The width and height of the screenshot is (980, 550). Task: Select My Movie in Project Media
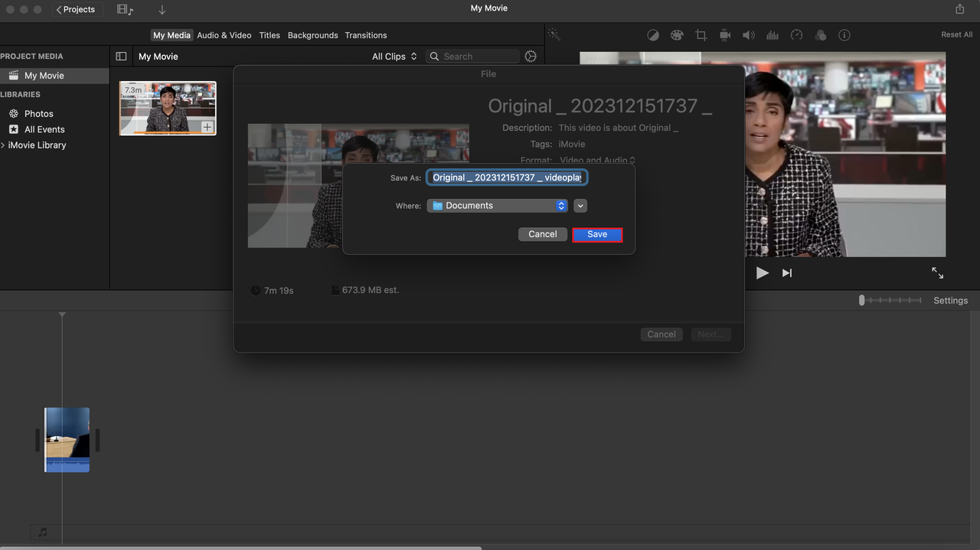pos(54,76)
